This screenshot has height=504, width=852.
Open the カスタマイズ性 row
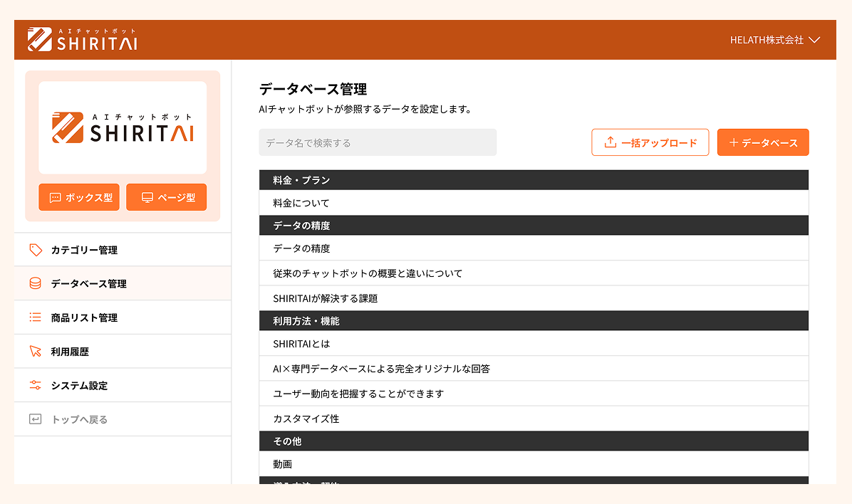click(534, 419)
